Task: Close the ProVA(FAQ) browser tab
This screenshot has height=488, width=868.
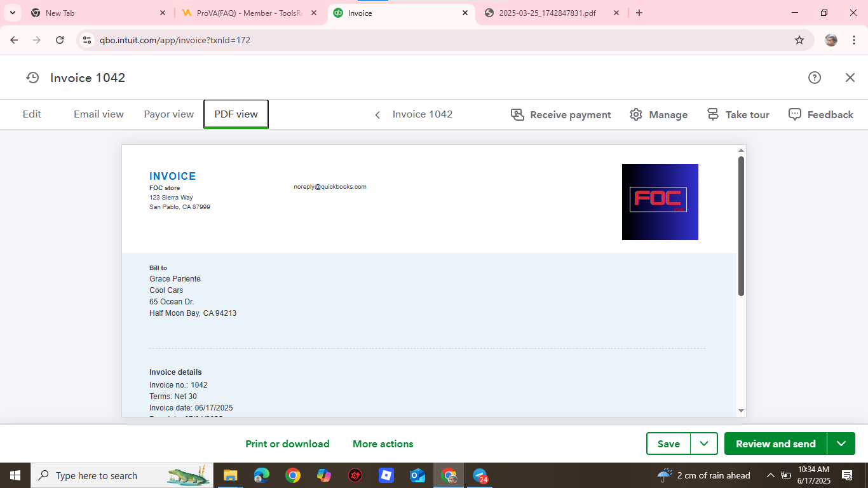Action: 314,13
